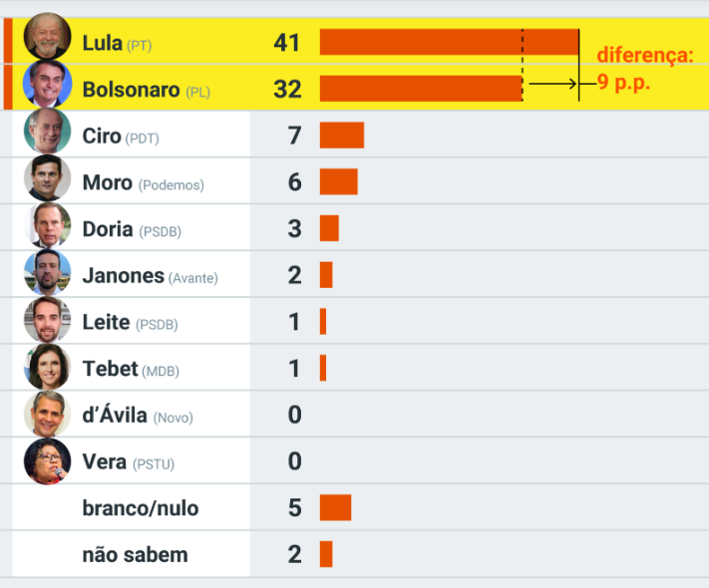Click the orange bar for branco/nulo

335,508
